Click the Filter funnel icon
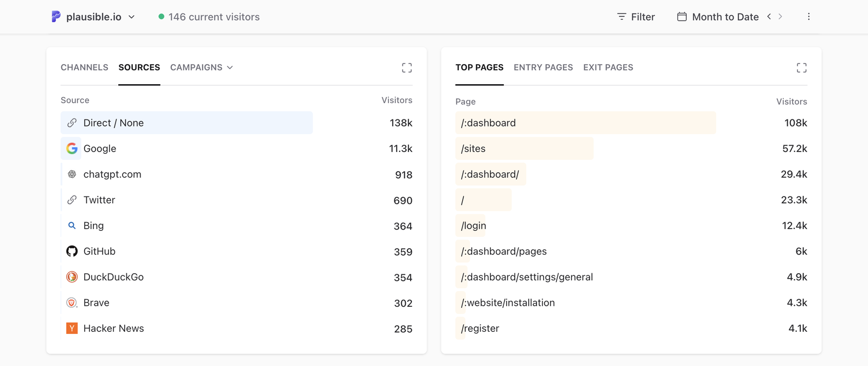 622,17
